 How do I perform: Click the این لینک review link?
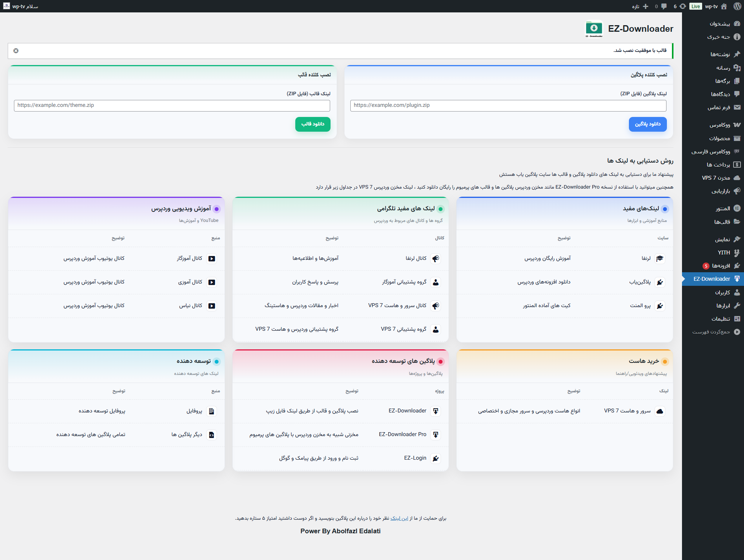point(399,518)
